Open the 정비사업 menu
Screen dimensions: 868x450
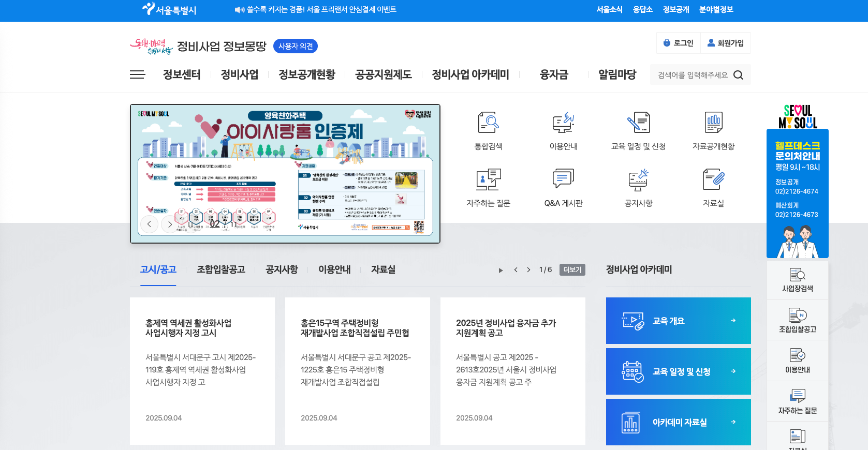coord(240,74)
